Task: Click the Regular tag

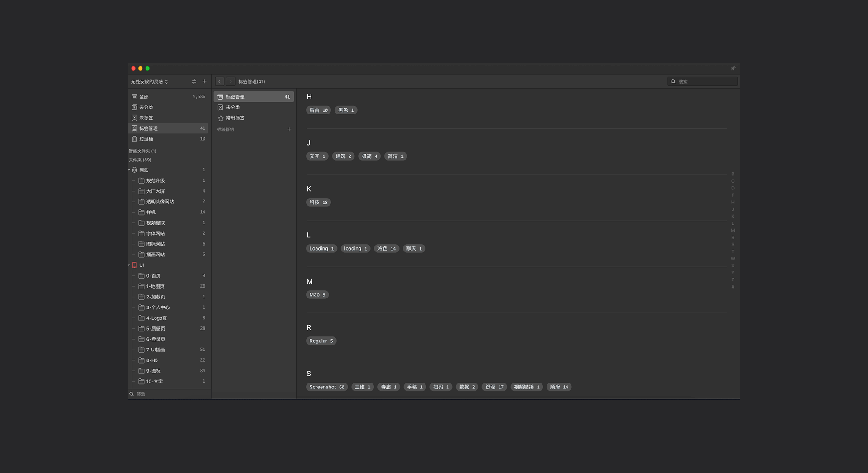Action: tap(321, 341)
